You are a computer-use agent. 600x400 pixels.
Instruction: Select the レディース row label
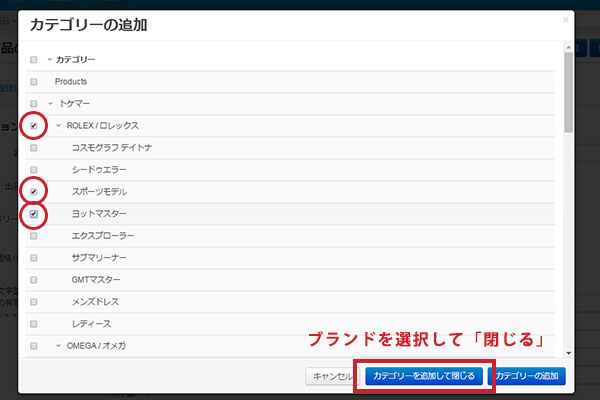click(91, 324)
